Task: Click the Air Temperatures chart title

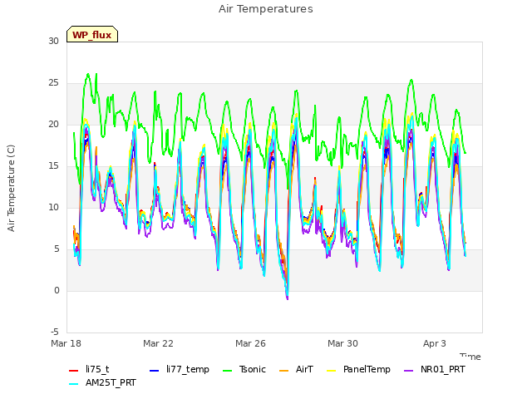Action: [266, 9]
